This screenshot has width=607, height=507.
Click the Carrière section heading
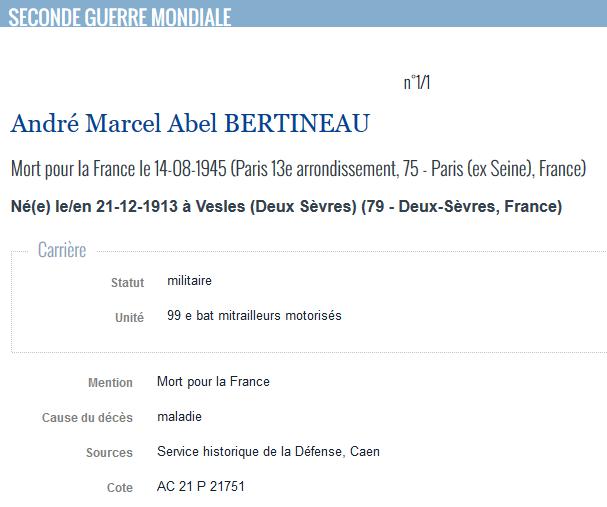tap(62, 250)
